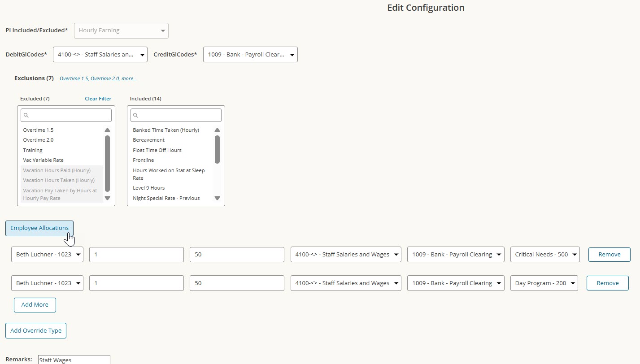Click the Add More button

point(35,305)
